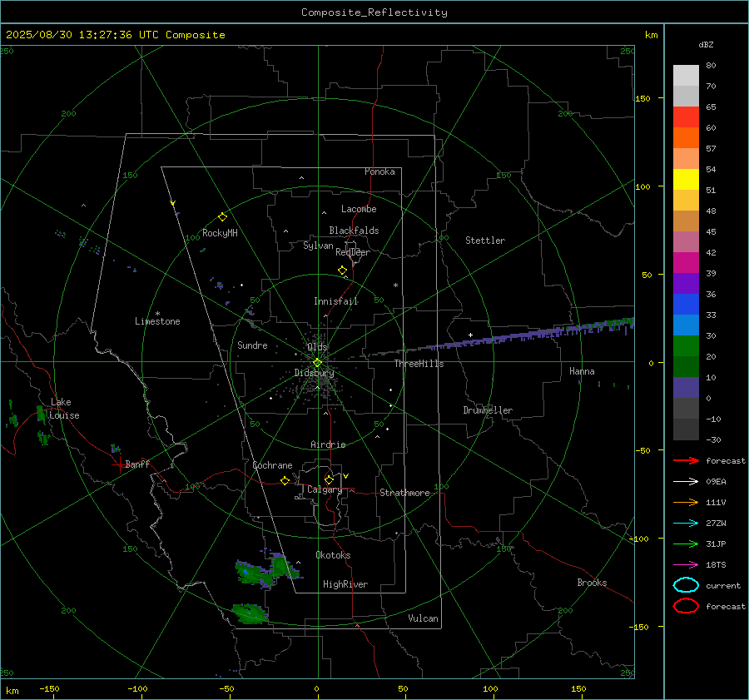Image resolution: width=749 pixels, height=700 pixels.
Task: Click the Didsbury label
Action: [314, 373]
